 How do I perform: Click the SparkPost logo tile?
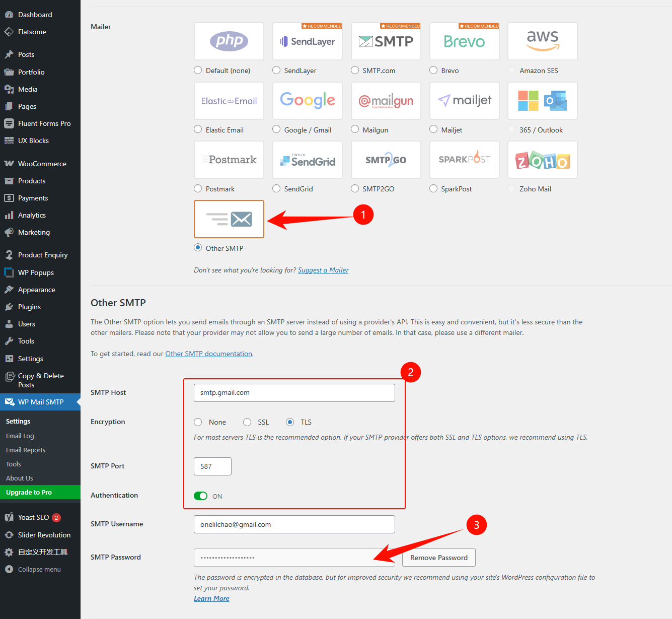464,160
